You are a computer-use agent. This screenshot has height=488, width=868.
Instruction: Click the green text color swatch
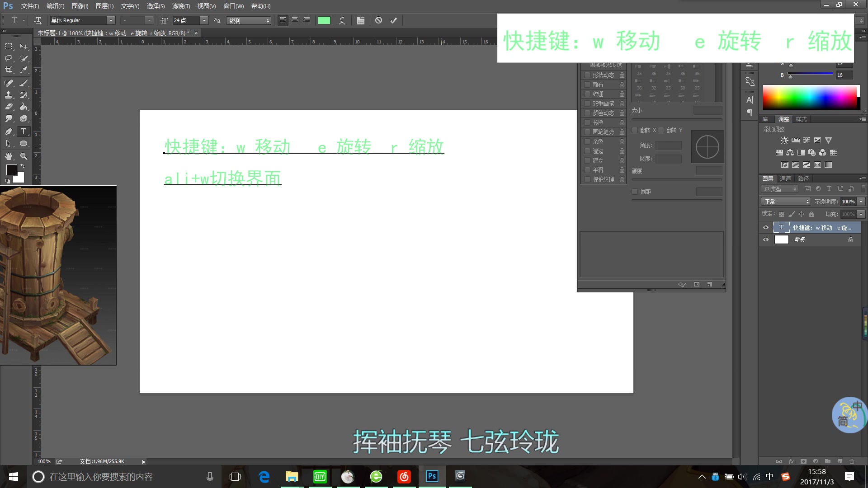[324, 20]
